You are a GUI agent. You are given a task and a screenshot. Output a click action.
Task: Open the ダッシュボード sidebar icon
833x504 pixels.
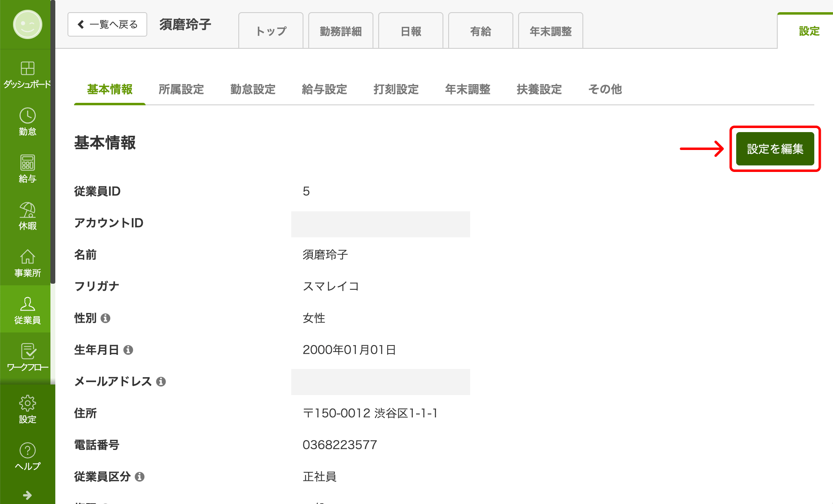[27, 70]
